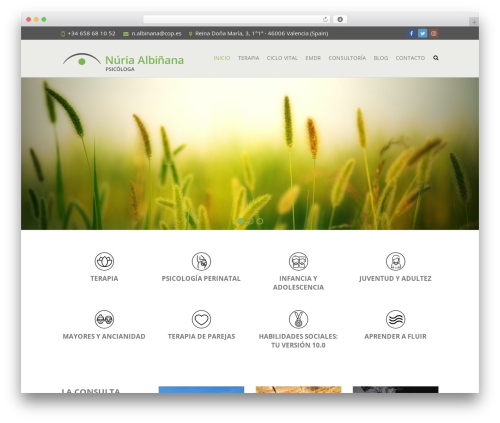Click the Infancia y Adolescencia icon
This screenshot has height=423, width=500.
[x=298, y=261]
